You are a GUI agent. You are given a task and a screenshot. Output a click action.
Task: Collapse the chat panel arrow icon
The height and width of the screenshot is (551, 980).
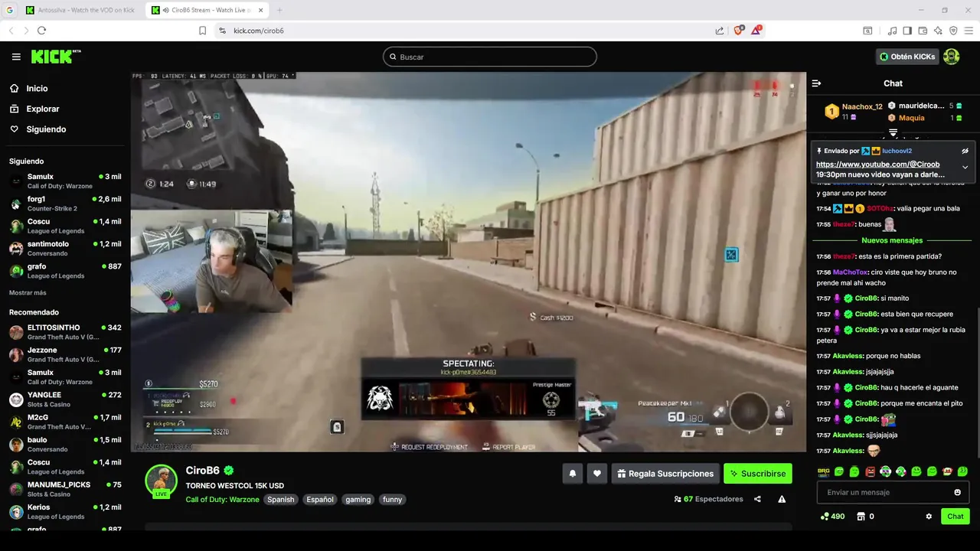(816, 83)
